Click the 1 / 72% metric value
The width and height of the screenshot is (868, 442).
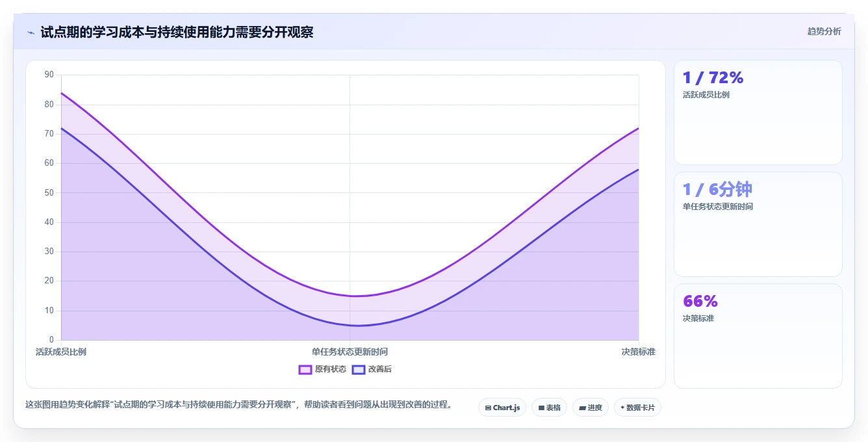tap(713, 77)
